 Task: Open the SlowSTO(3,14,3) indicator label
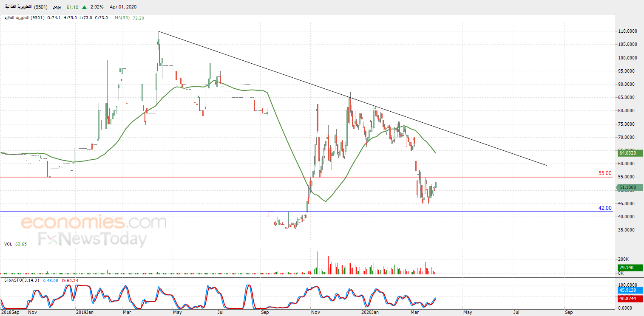pos(22,280)
